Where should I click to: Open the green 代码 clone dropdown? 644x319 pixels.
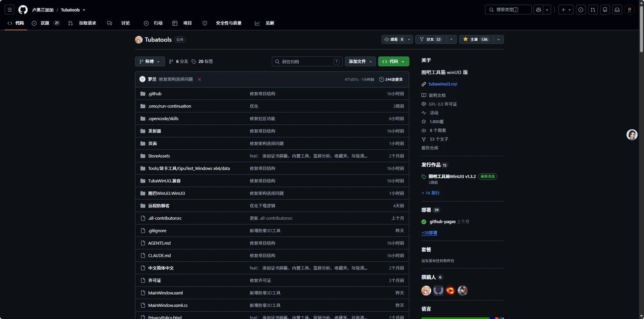tap(394, 62)
